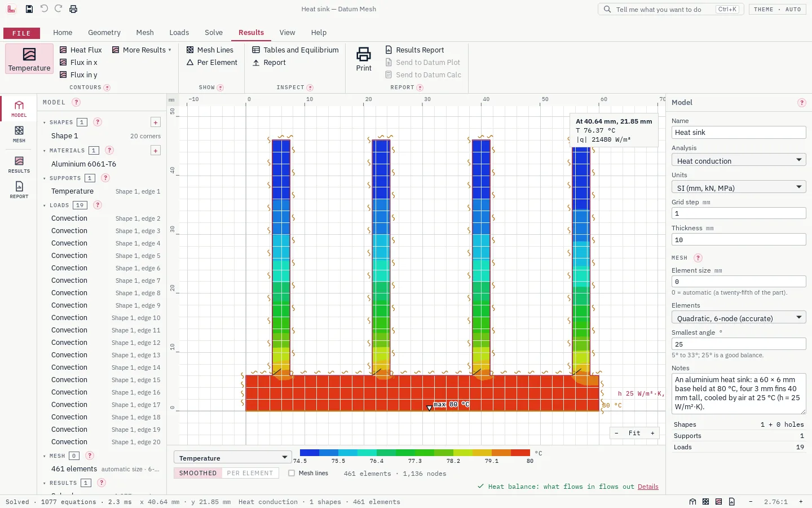Viewport: 812px width, 508px height.
Task: Click the printer icon in the title bar
Action: click(73, 9)
